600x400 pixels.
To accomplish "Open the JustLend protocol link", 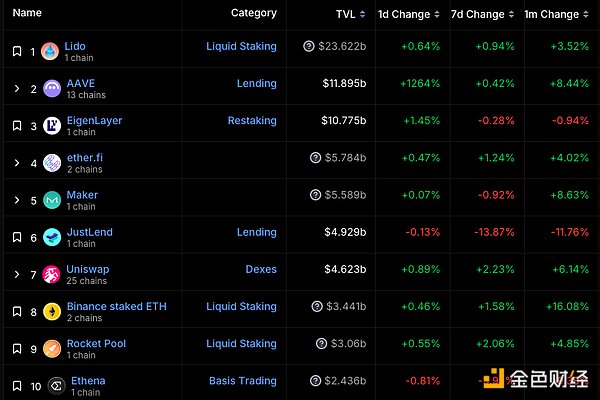I will pyautogui.click(x=89, y=232).
